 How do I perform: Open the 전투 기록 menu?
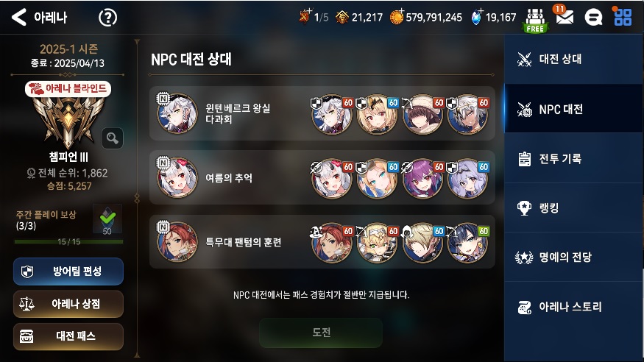pos(573,158)
